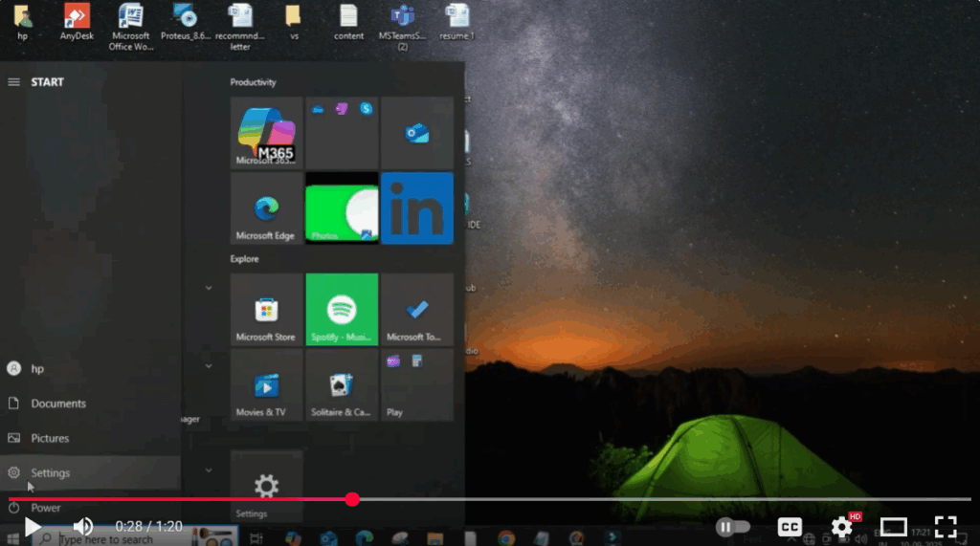Launch the Solitaire & Casual Games tile
The image size is (980, 546).
(x=342, y=384)
